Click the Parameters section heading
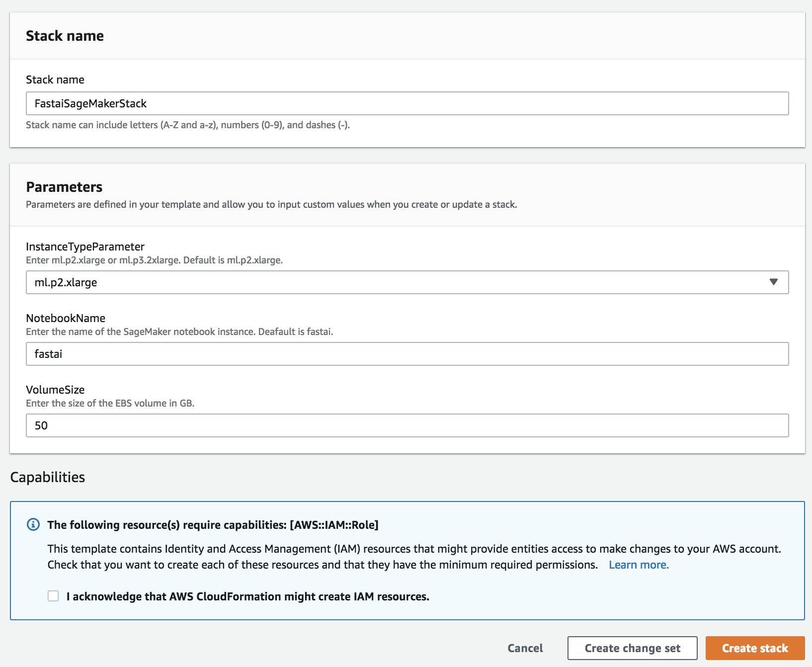This screenshot has width=812, height=667. point(64,187)
